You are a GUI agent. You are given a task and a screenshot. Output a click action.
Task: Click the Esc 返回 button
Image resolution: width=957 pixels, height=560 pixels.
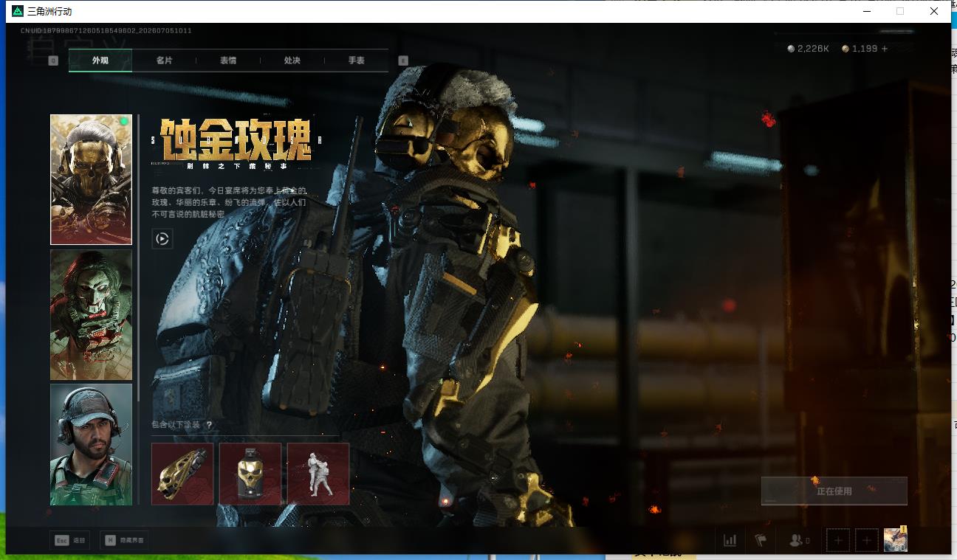[x=70, y=541]
